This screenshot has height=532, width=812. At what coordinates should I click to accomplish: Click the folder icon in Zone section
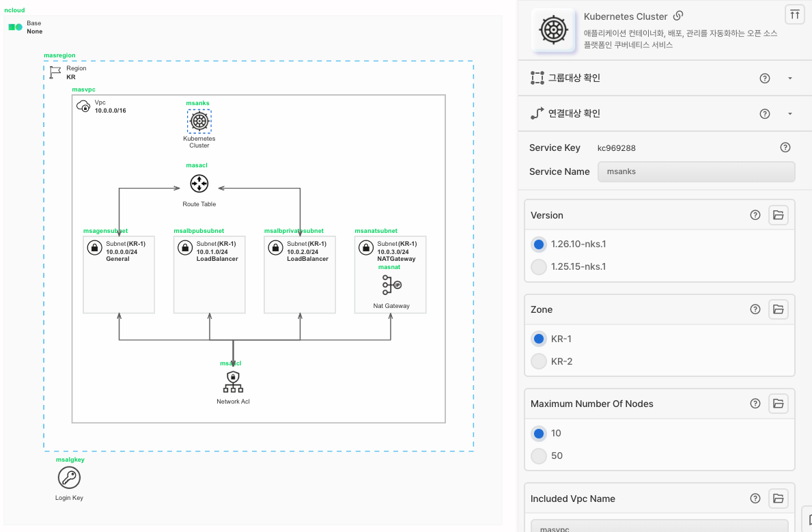tap(778, 309)
